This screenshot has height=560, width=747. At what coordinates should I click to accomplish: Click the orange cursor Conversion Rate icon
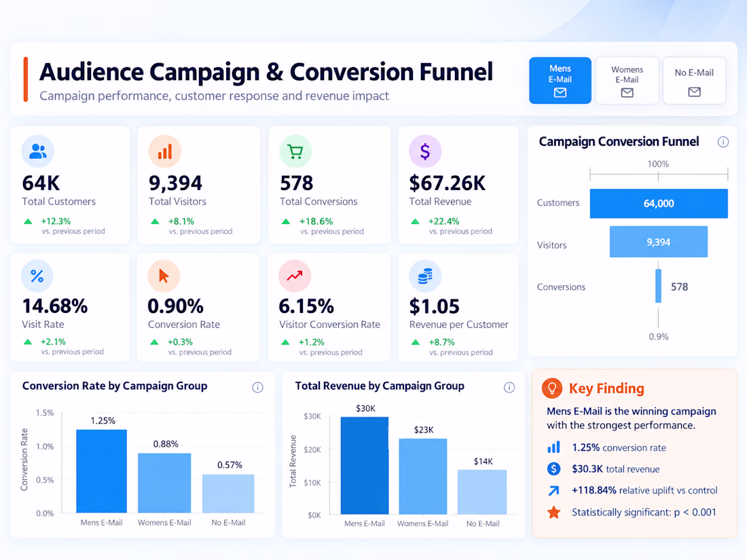164,276
